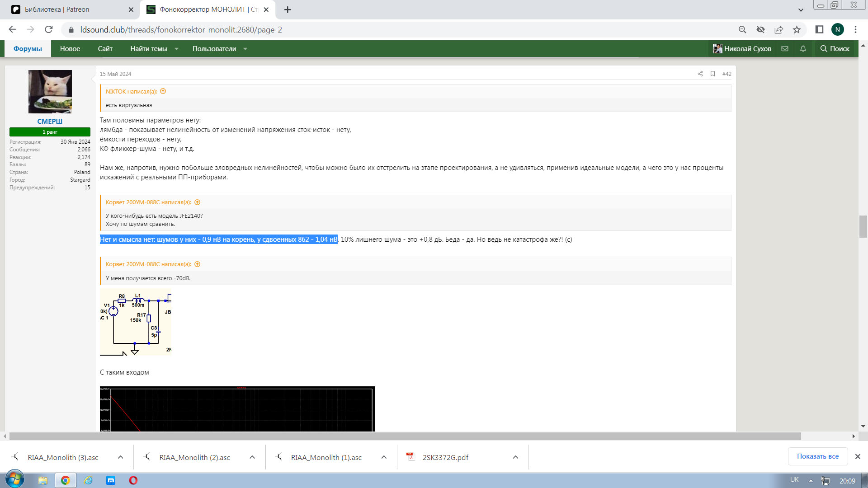The image size is (868, 488).
Task: Click the Поиск search button
Action: point(835,49)
